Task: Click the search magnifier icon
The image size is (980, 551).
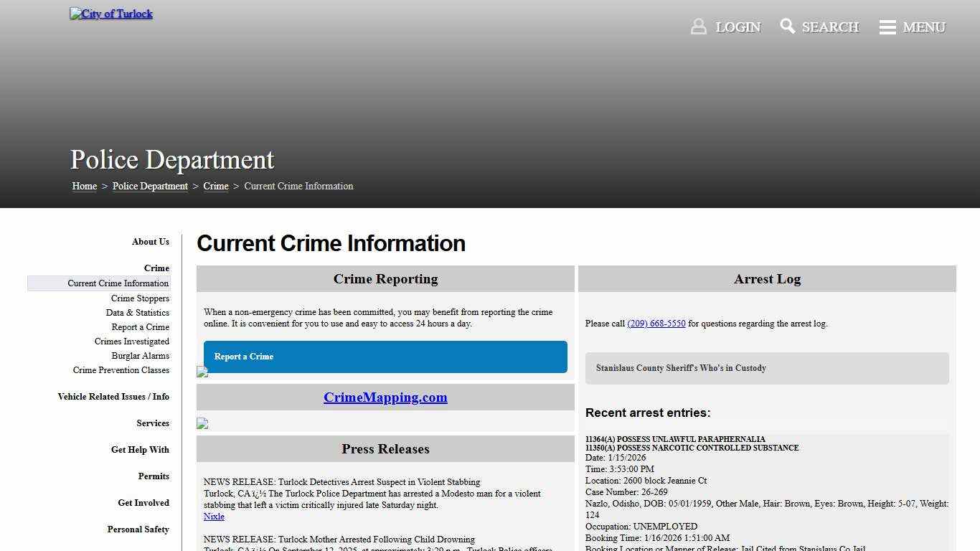Action: tap(787, 26)
